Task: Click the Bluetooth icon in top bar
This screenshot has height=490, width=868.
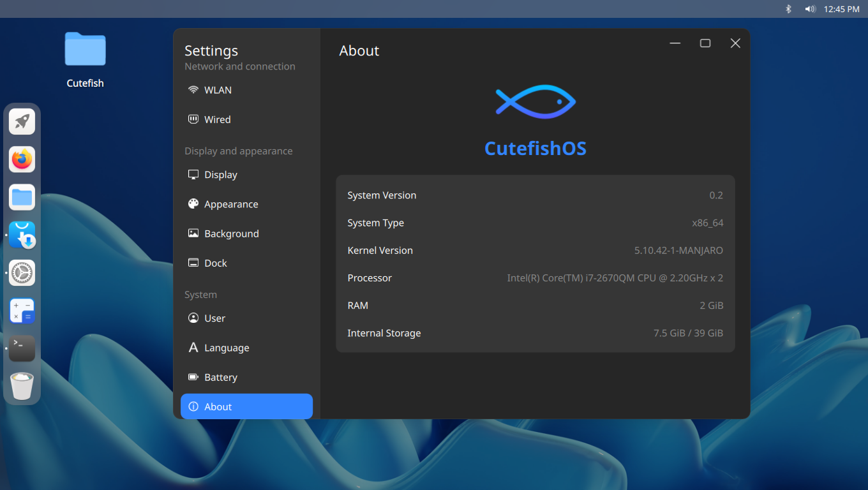Action: pos(788,9)
